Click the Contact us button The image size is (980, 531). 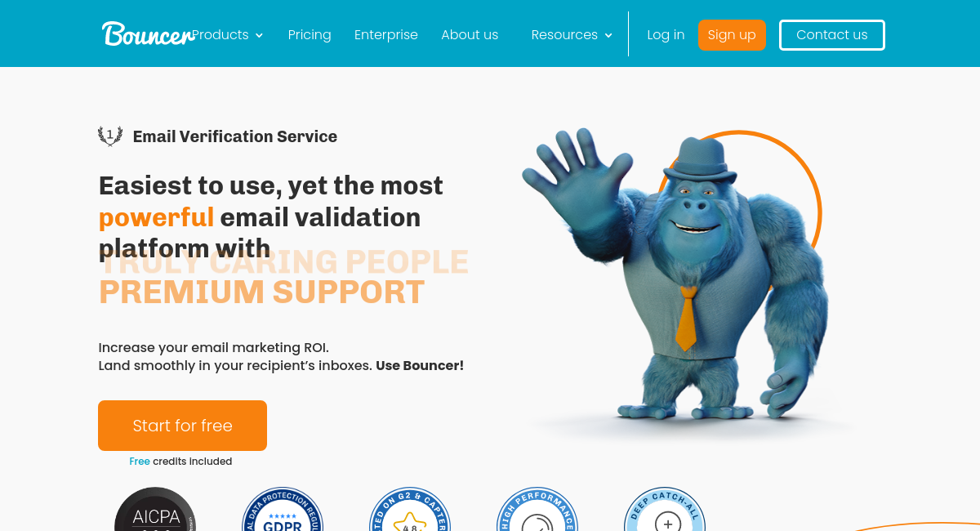pyautogui.click(x=832, y=35)
